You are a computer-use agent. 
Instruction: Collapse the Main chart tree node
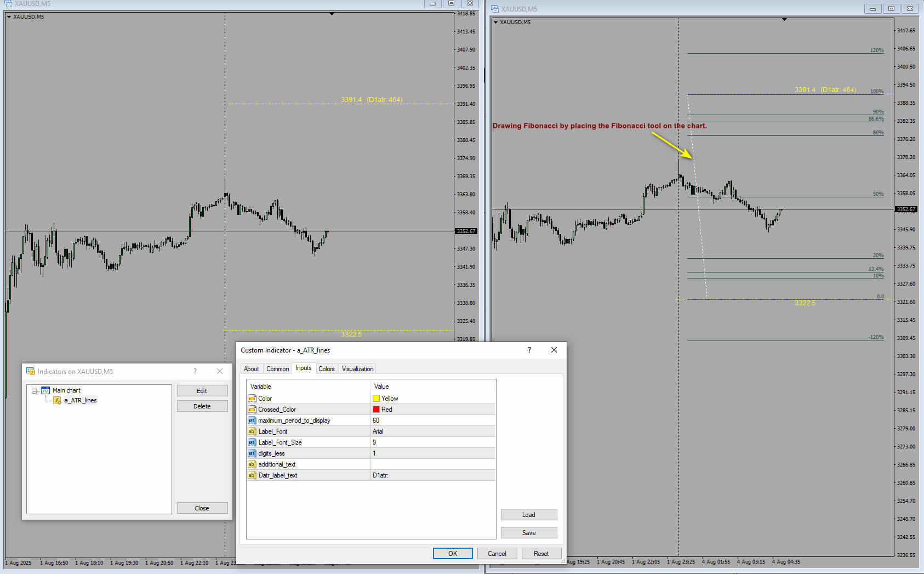pos(34,391)
